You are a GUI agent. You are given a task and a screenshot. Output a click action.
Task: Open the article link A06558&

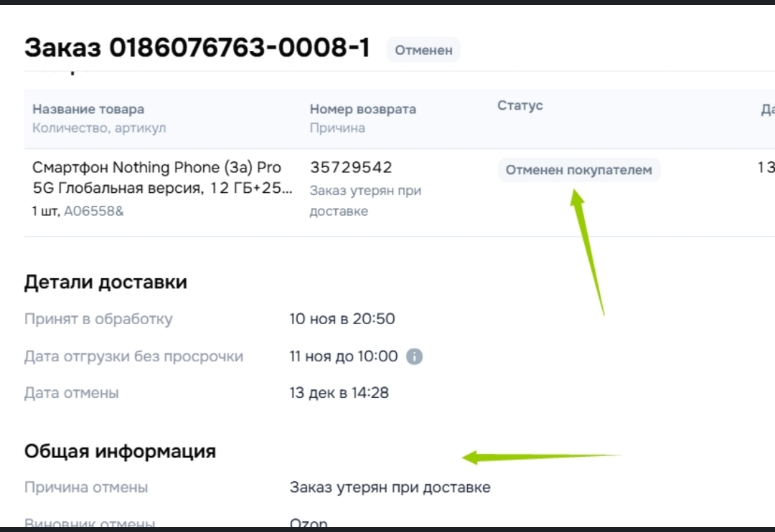click(x=94, y=212)
